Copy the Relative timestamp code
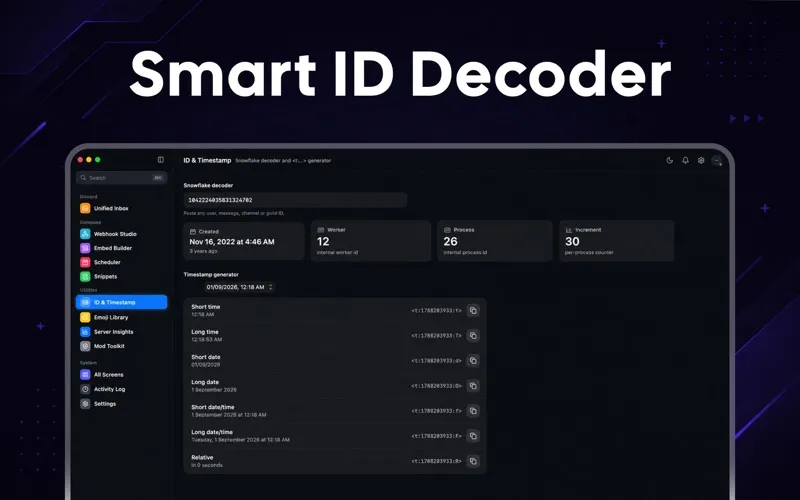The height and width of the screenshot is (500, 800). 473,461
